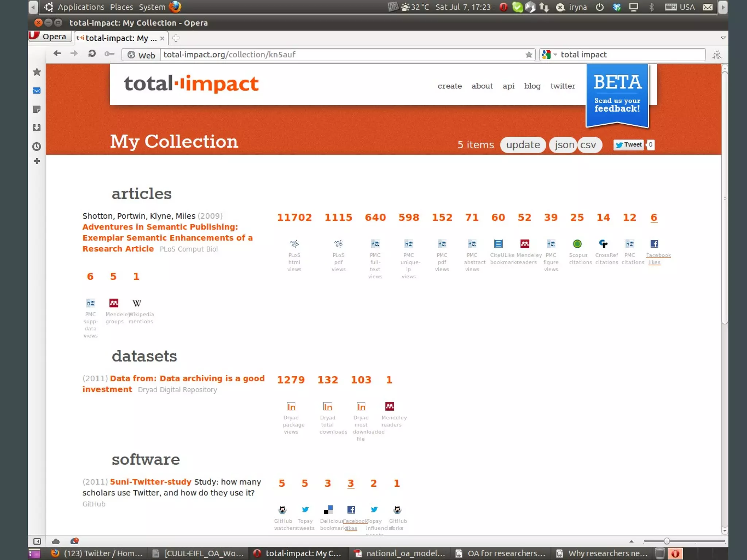Expand the closed tabs list arrow

click(x=723, y=38)
